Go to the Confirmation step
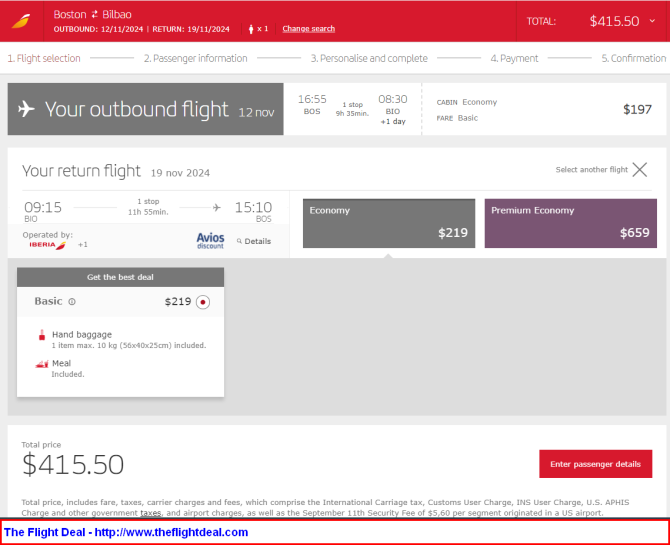This screenshot has width=670, height=545. 634,58
